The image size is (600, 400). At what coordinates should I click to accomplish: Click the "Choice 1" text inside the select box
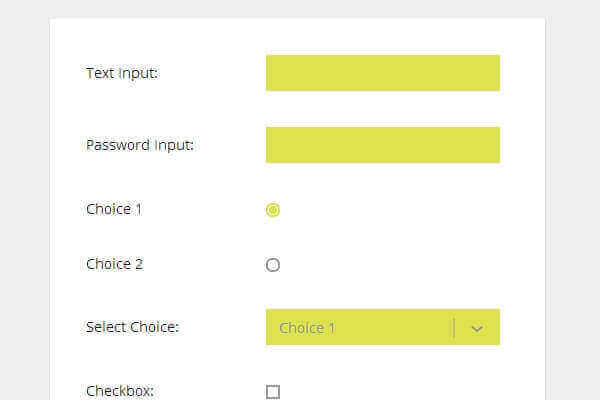(307, 328)
